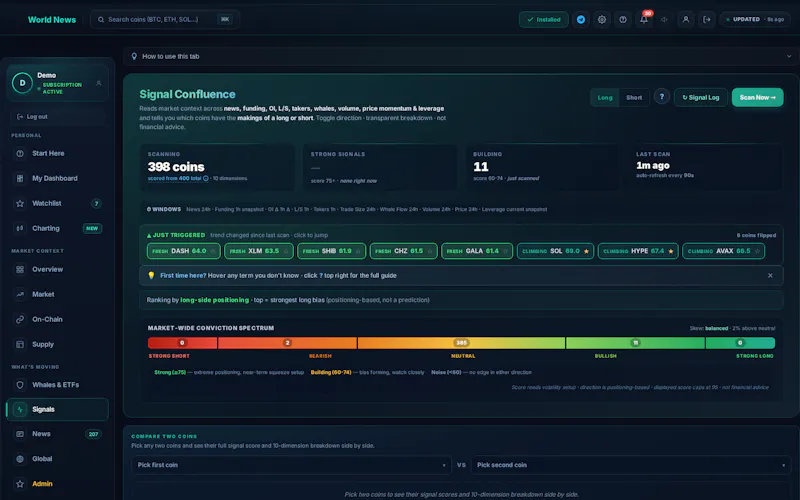Toggle watchlist star on XLM chip
Screen dimensions: 800x500
coord(286,251)
